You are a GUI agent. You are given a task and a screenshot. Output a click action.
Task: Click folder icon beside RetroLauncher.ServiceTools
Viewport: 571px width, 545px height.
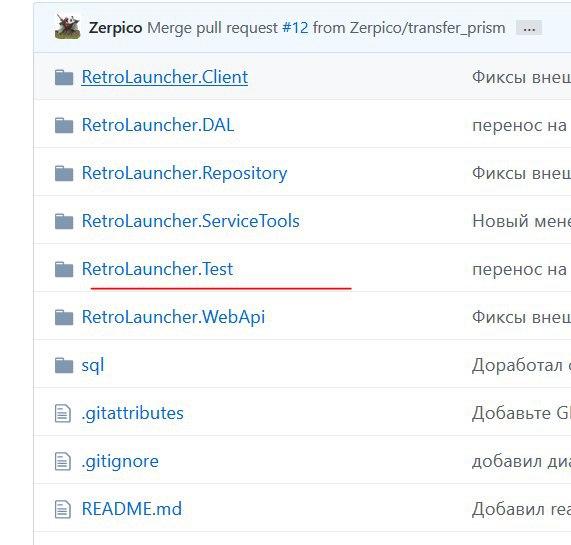[64, 221]
